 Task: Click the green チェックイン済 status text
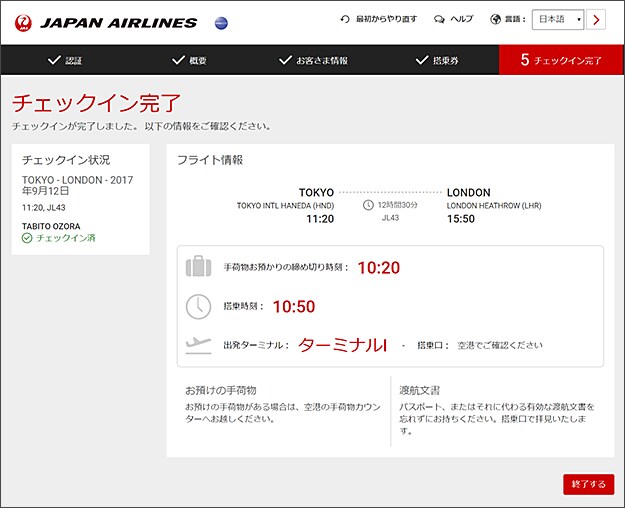66,238
